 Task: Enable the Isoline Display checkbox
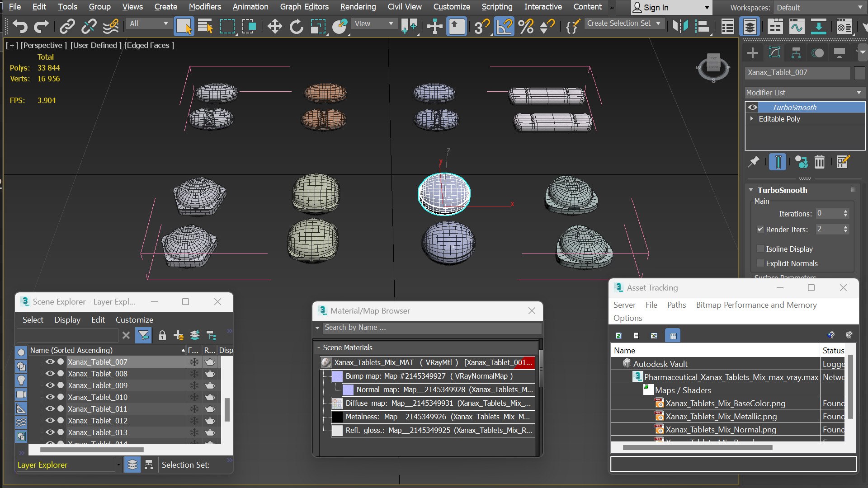pos(760,249)
